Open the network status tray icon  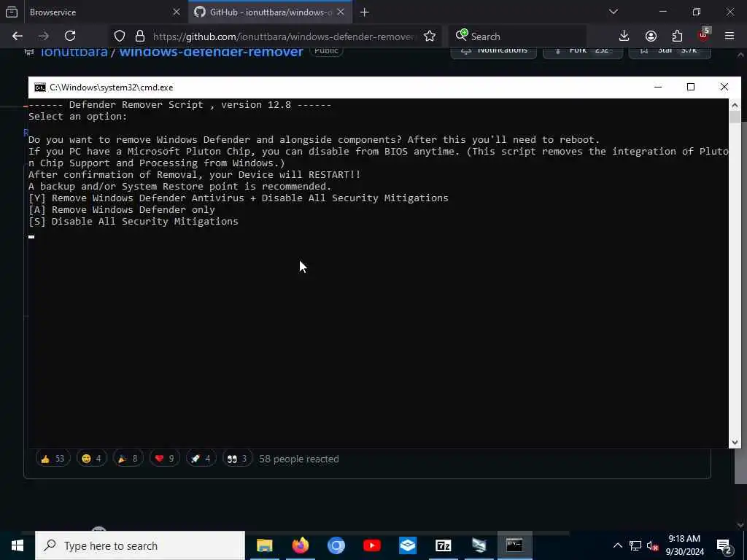coord(635,545)
